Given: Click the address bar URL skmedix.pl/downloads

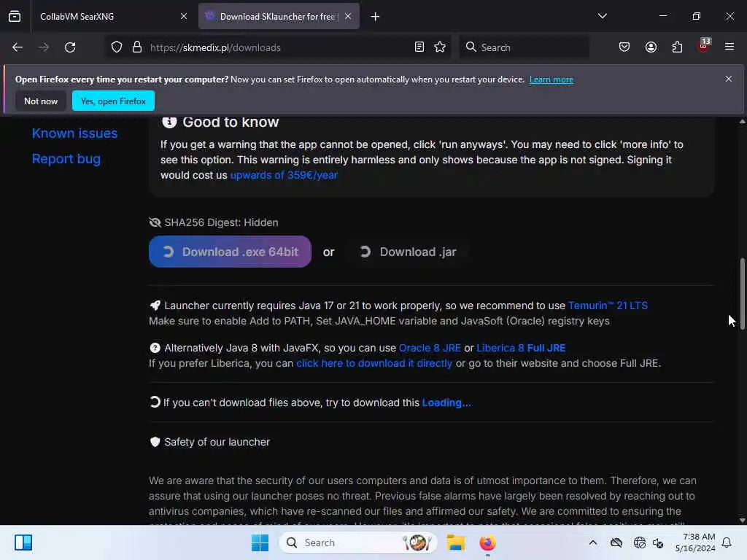Looking at the screenshot, I should point(215,47).
